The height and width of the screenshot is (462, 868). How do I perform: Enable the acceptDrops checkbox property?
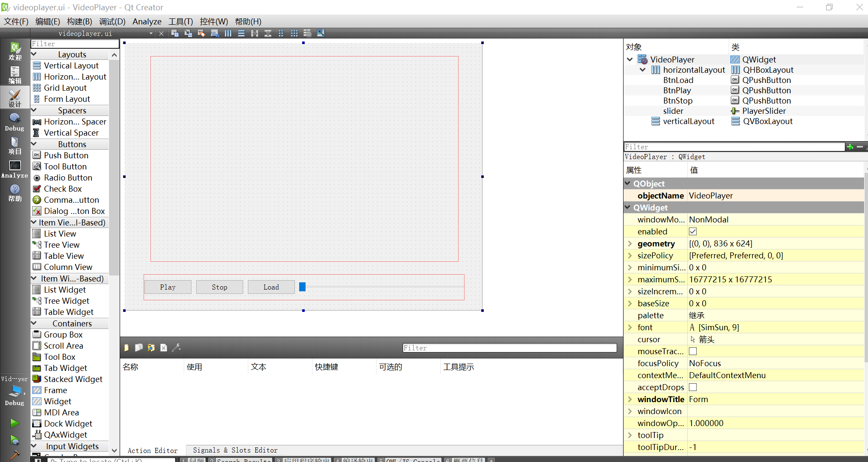(x=693, y=387)
